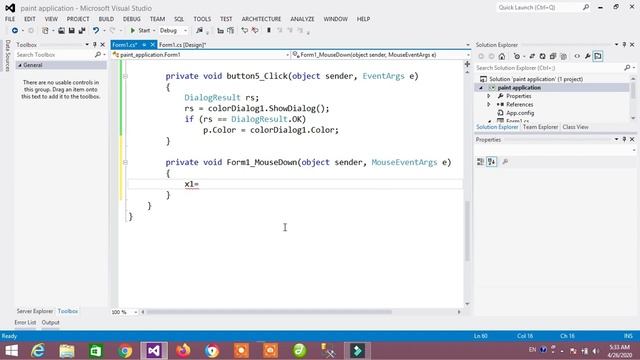Undo the last edit with Undo icon

96,31
